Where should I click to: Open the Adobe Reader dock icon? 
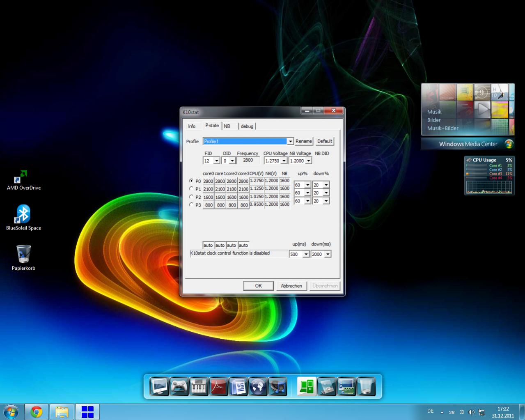(218, 387)
